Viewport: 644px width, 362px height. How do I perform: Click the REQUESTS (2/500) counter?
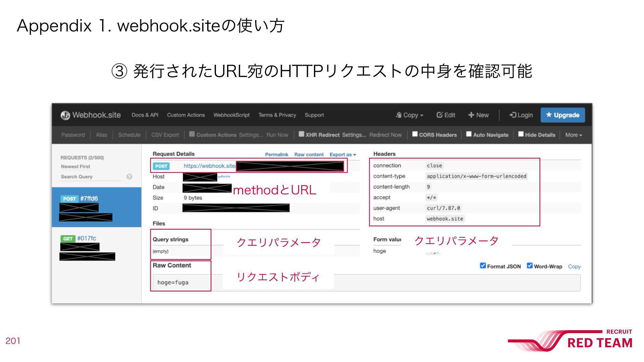coord(82,158)
